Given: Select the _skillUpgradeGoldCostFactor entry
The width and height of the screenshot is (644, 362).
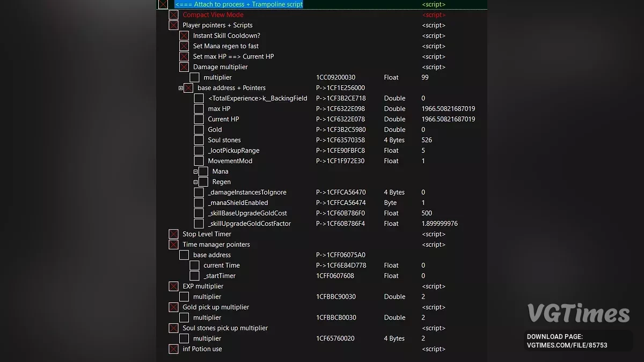Looking at the screenshot, I should (x=250, y=224).
